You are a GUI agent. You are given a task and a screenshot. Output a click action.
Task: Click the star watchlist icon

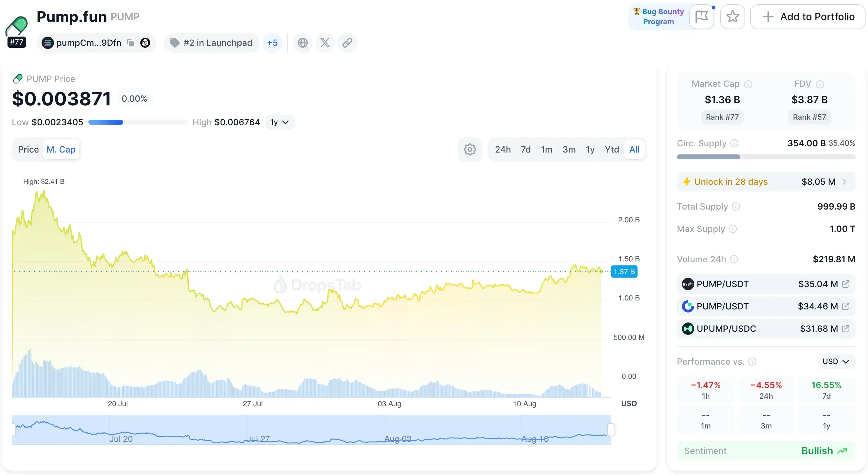click(732, 16)
